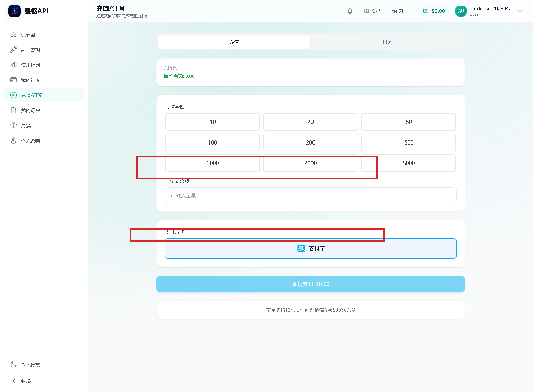
Task: Toggle 深色模式 dark mode
Action: pos(30,365)
